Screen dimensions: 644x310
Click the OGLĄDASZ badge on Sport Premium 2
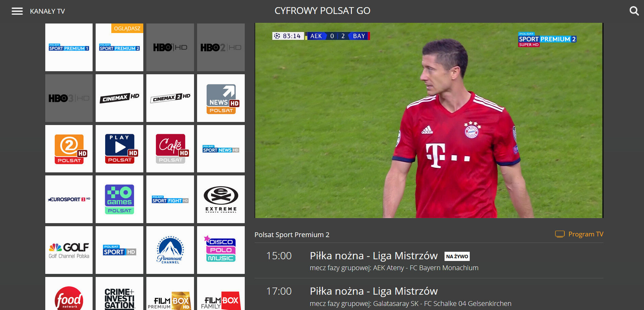click(127, 28)
